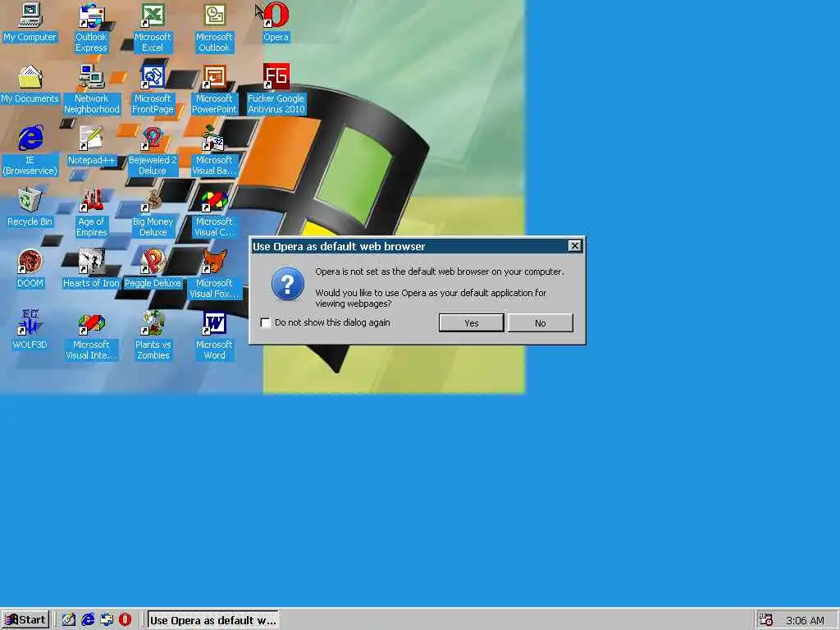Click the 3:06 AM taskbar clock

pos(805,620)
